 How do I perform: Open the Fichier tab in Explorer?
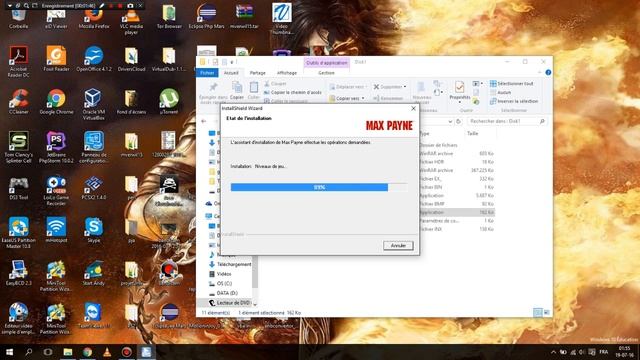pyautogui.click(x=207, y=73)
